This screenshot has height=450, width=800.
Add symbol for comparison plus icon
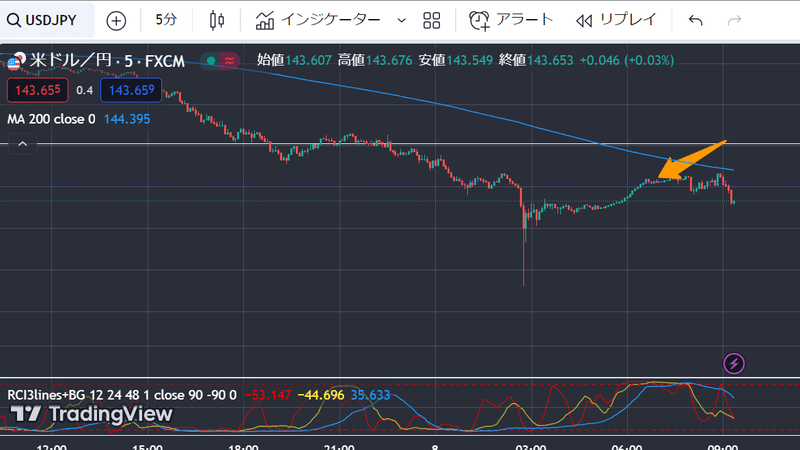pyautogui.click(x=116, y=21)
